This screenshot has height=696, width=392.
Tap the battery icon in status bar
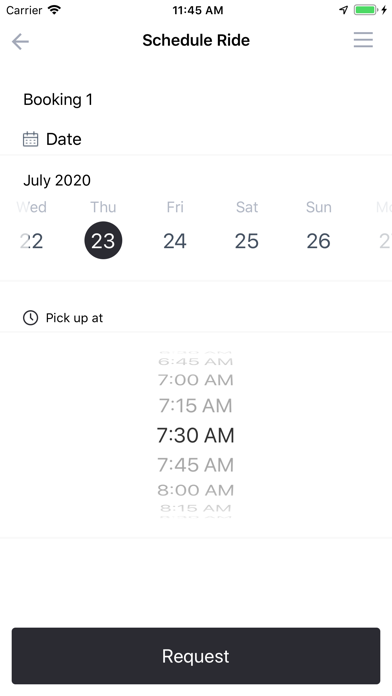coord(365,10)
